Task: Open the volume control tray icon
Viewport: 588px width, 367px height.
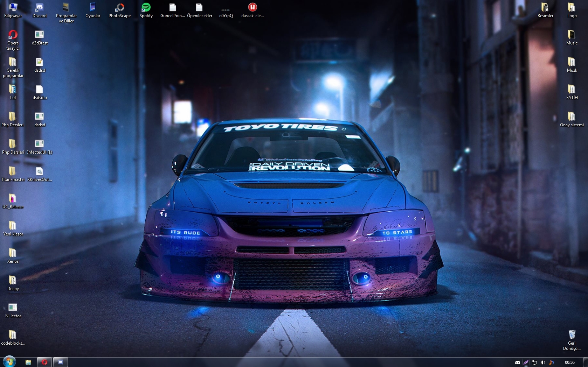Action: (x=543, y=362)
